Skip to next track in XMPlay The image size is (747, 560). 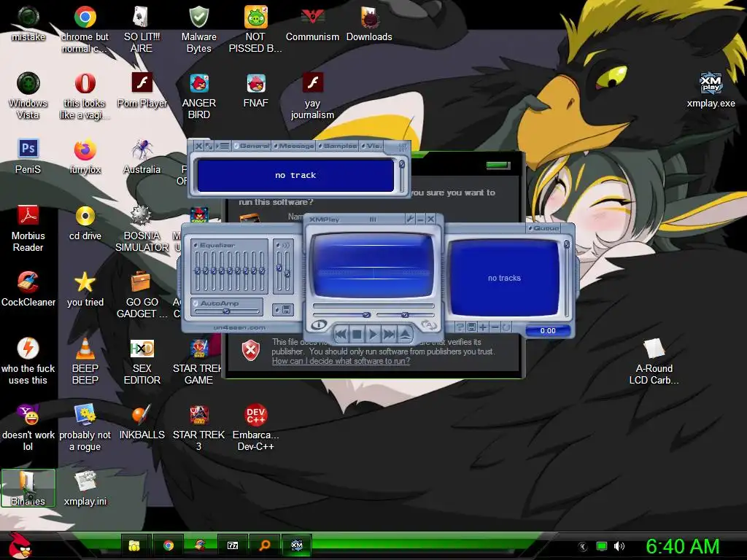point(390,334)
